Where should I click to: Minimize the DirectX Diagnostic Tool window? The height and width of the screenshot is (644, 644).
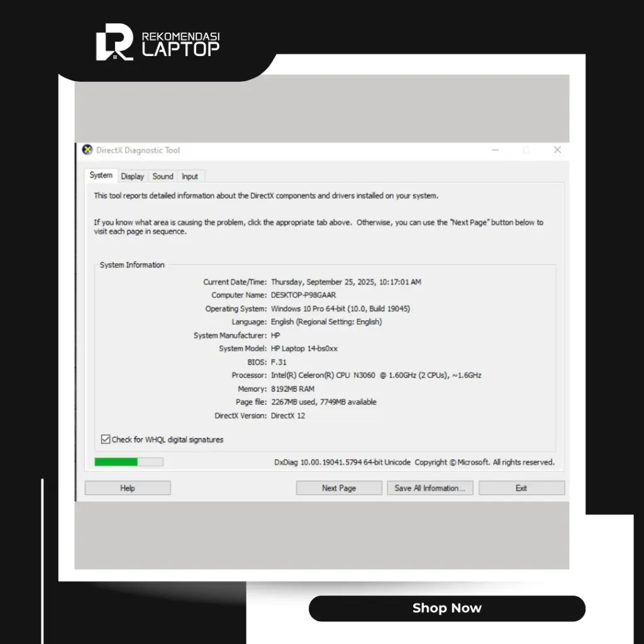point(496,150)
